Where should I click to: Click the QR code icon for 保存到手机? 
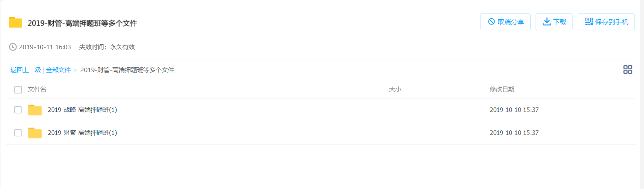(589, 22)
